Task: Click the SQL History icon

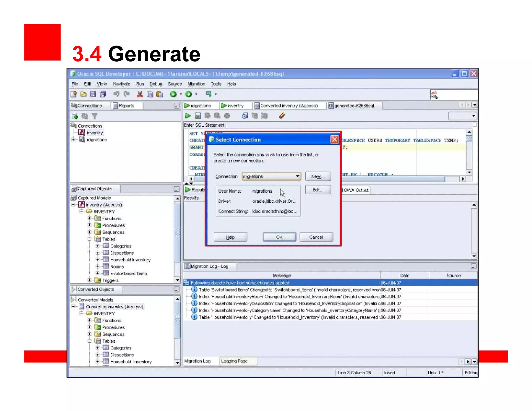Action: [x=245, y=116]
